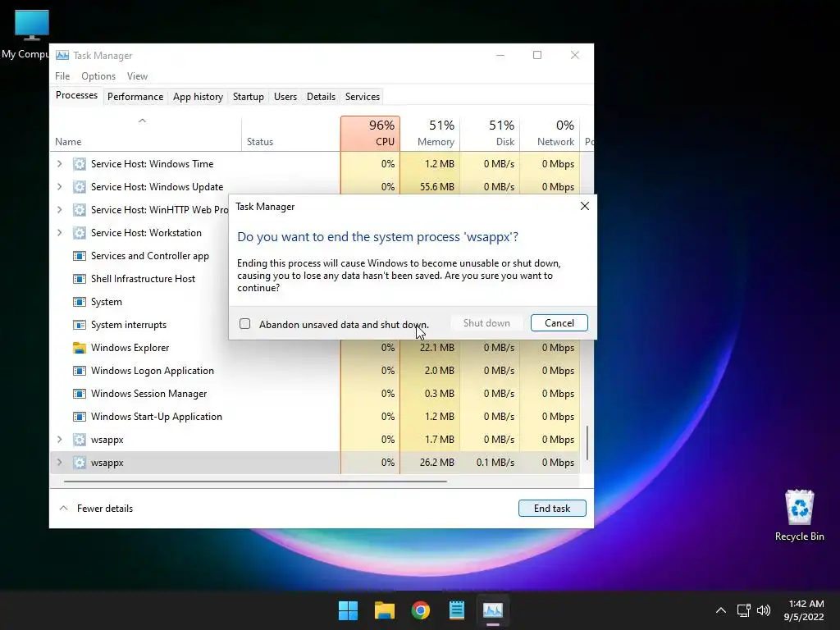This screenshot has width=840, height=630.
Task: Select the Windows Explorer process row
Action: 315,348
